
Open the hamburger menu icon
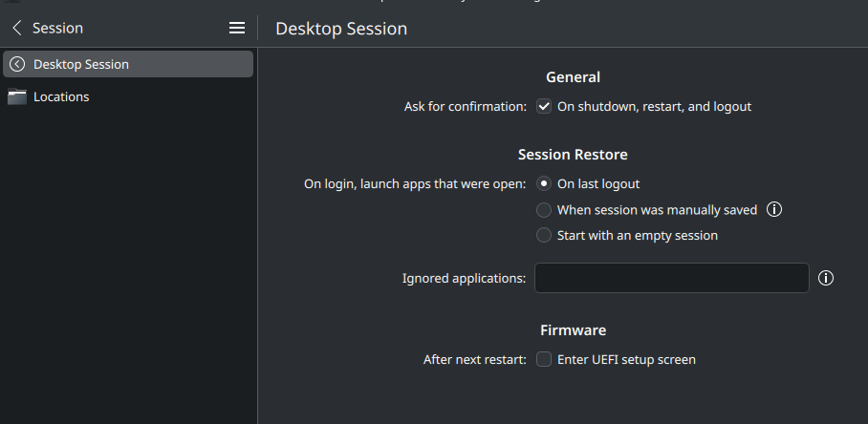237,28
